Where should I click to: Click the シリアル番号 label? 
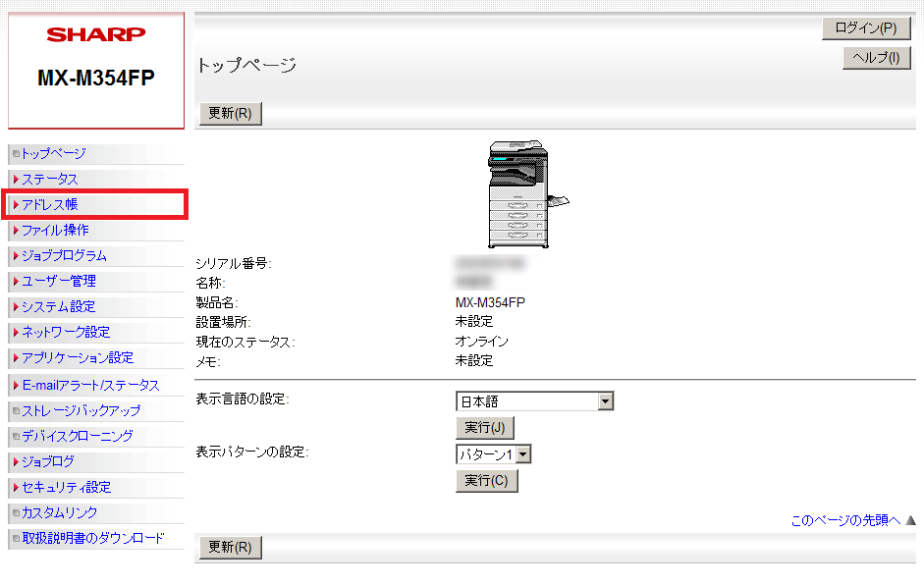234,263
